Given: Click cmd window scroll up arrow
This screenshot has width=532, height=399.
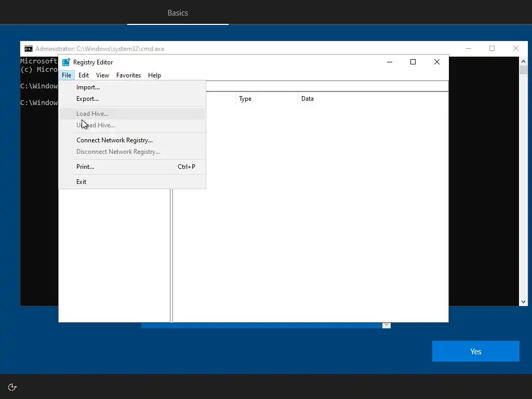Looking at the screenshot, I should pos(523,61).
